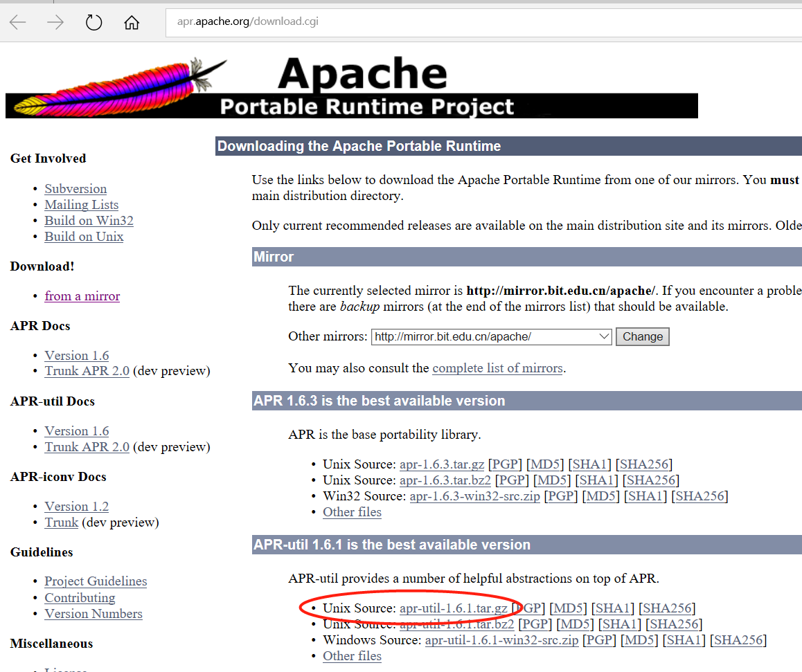802x672 pixels.
Task: Open the Version Numbers link
Action: pos(93,613)
